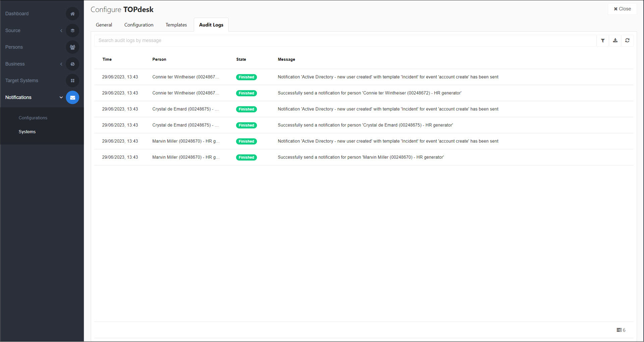
Task: Click time cell of Marvin's successfully send row
Action: [120, 157]
